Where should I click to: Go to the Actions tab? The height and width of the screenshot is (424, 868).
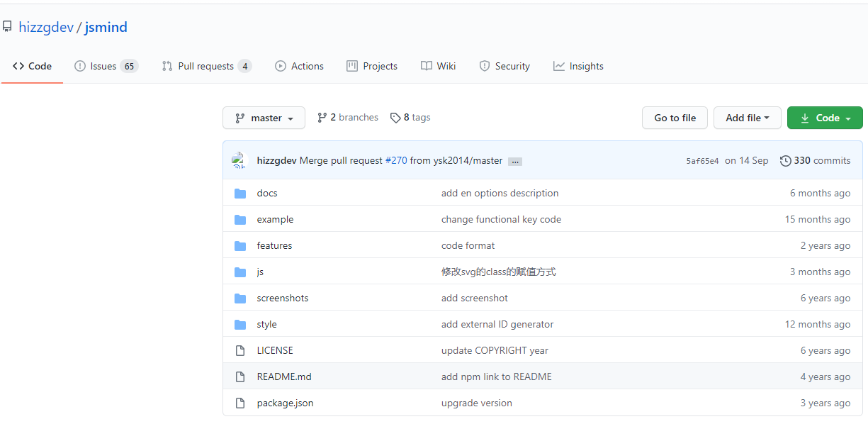(x=299, y=66)
